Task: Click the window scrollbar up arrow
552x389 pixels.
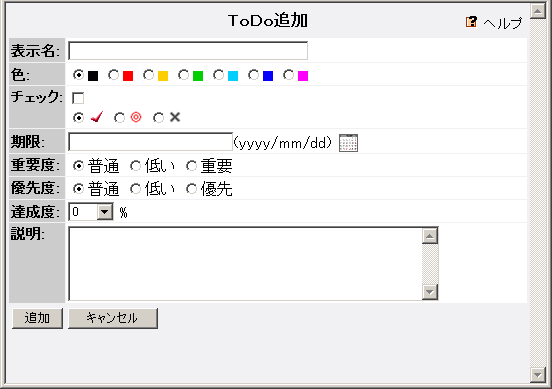Action: (538, 11)
